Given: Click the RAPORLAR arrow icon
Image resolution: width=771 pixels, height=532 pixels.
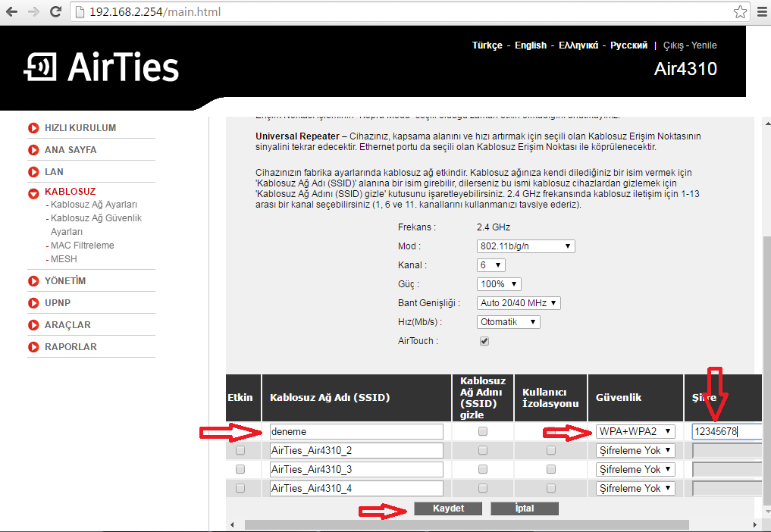Looking at the screenshot, I should tap(33, 347).
